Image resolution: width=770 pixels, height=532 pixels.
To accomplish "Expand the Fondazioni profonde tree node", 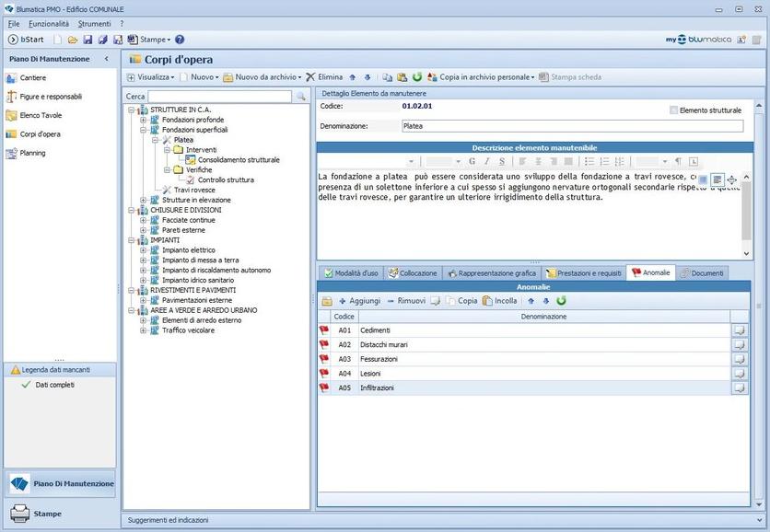I will (x=141, y=119).
